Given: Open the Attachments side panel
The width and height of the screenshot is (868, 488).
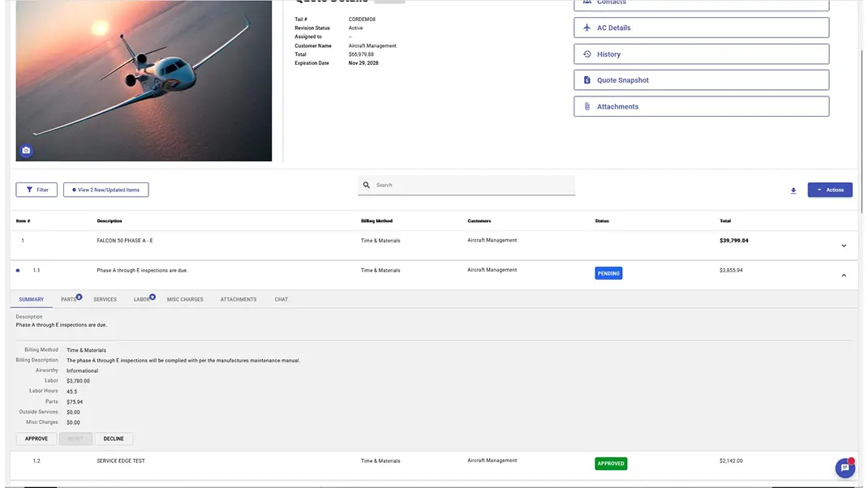Looking at the screenshot, I should (702, 106).
